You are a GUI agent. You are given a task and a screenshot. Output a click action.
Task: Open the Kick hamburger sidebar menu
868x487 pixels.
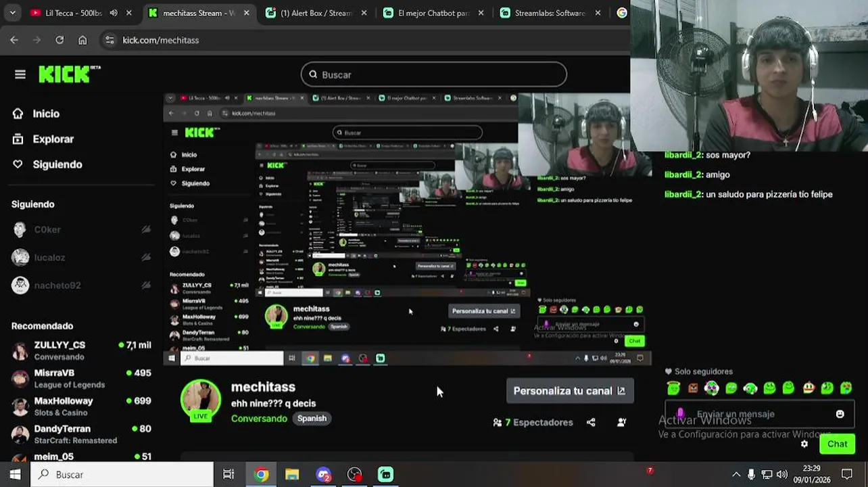20,74
